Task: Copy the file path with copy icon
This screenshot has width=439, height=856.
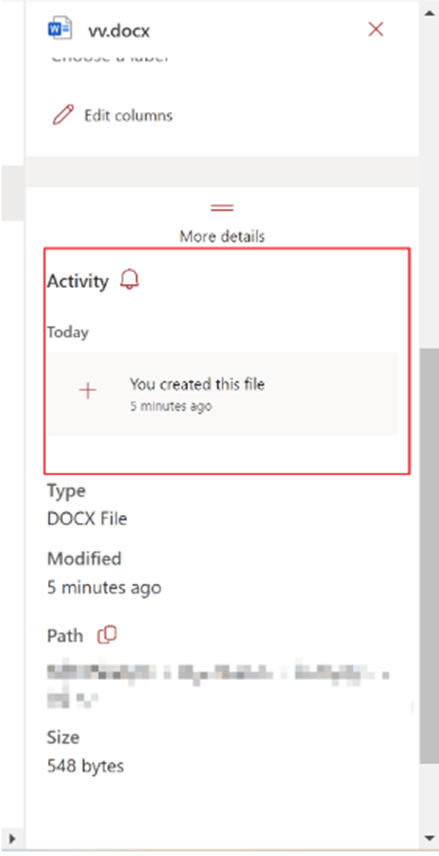Action: pos(107,635)
